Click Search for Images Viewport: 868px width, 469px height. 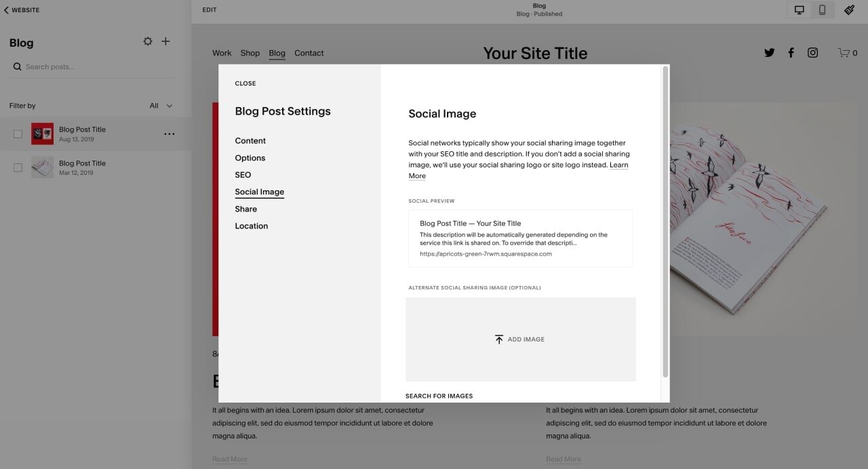[x=439, y=396]
